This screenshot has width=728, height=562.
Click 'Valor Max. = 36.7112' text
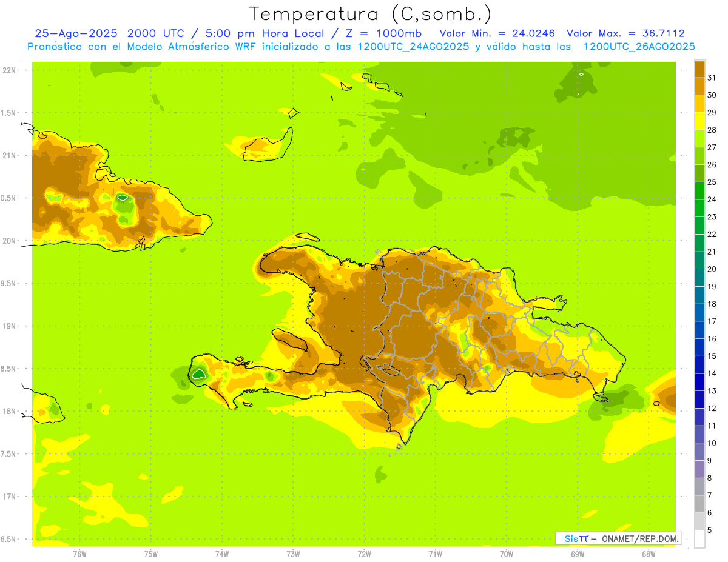pyautogui.click(x=625, y=33)
